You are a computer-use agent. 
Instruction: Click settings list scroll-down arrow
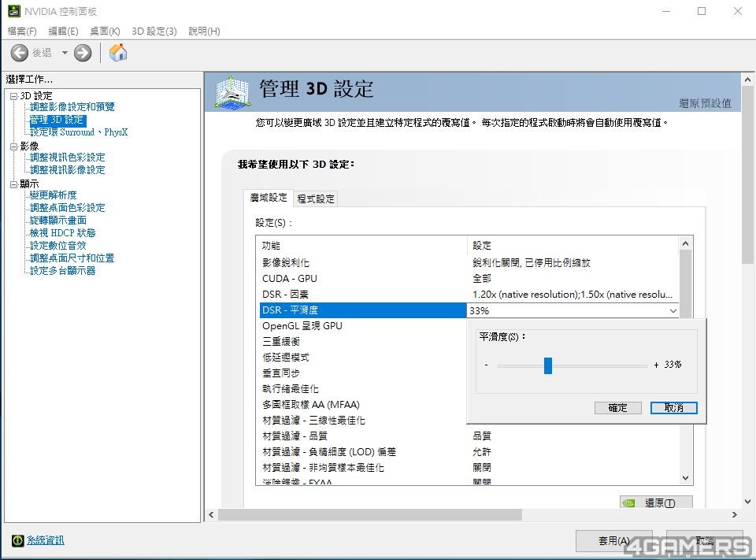[x=686, y=478]
